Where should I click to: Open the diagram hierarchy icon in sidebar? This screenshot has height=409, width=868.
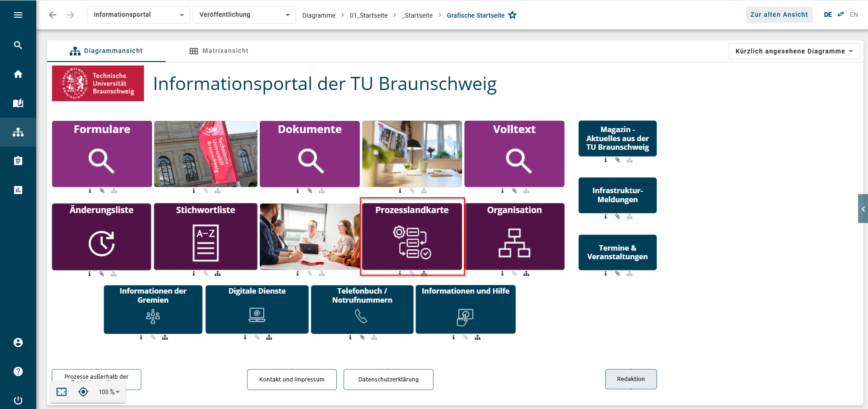pos(18,132)
